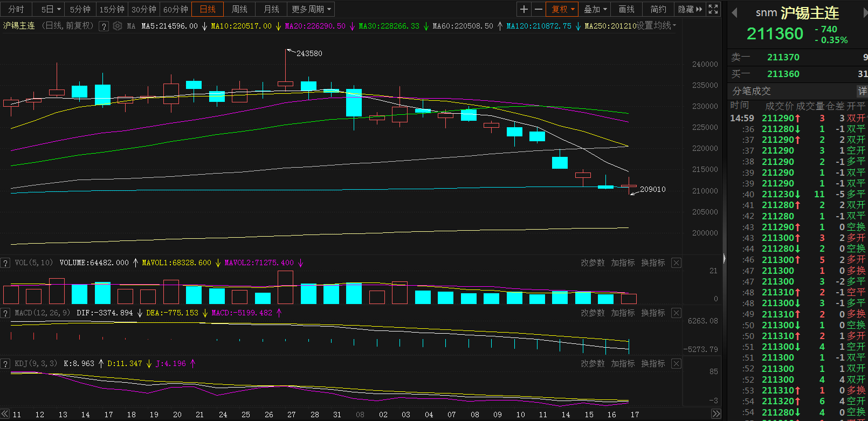
Task: Click the zoom out minus icon
Action: [538, 9]
